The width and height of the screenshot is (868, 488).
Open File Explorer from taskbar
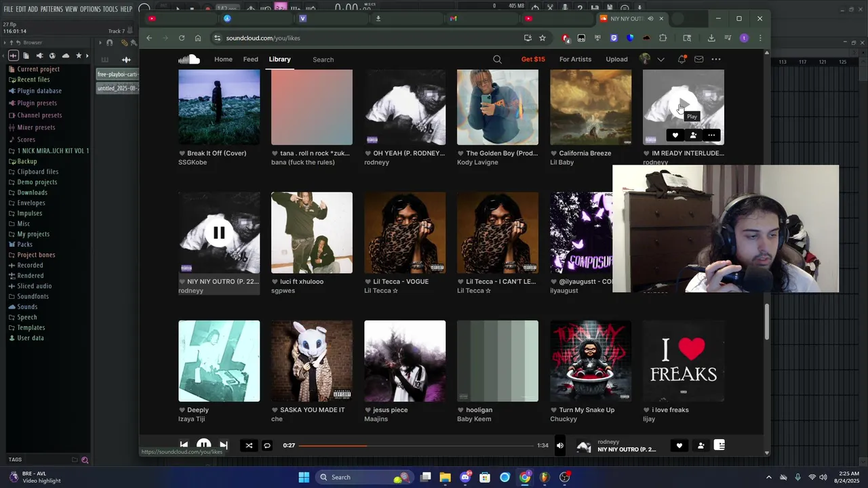click(x=445, y=477)
